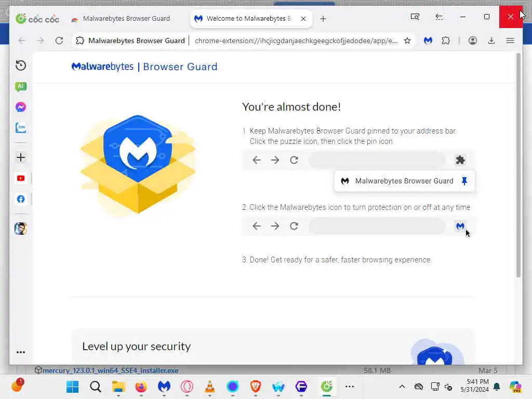Click the Malwarebytes box illustration
Image resolution: width=532 pixels, height=399 pixels.
pos(138,165)
